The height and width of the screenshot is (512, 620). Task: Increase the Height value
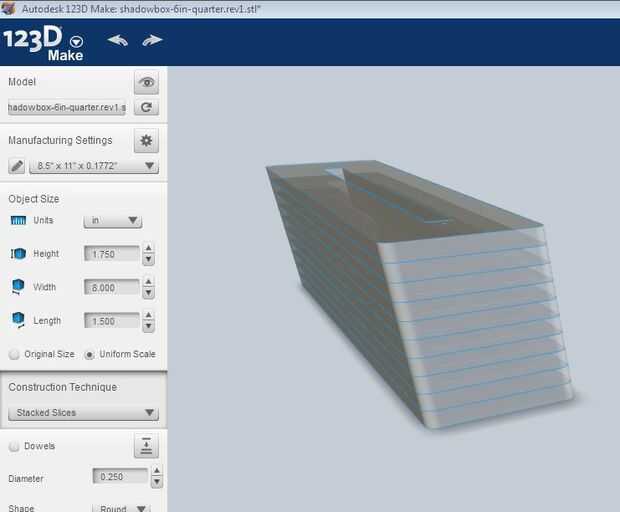coord(149,248)
